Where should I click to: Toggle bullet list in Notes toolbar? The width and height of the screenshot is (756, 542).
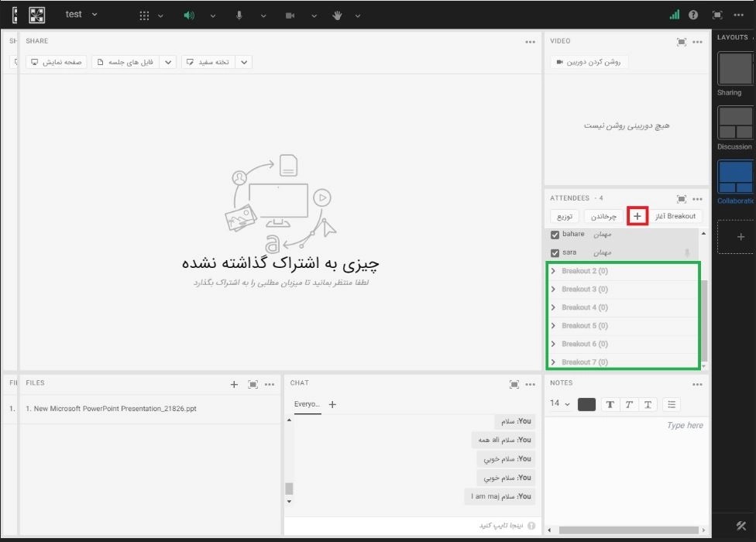click(672, 405)
